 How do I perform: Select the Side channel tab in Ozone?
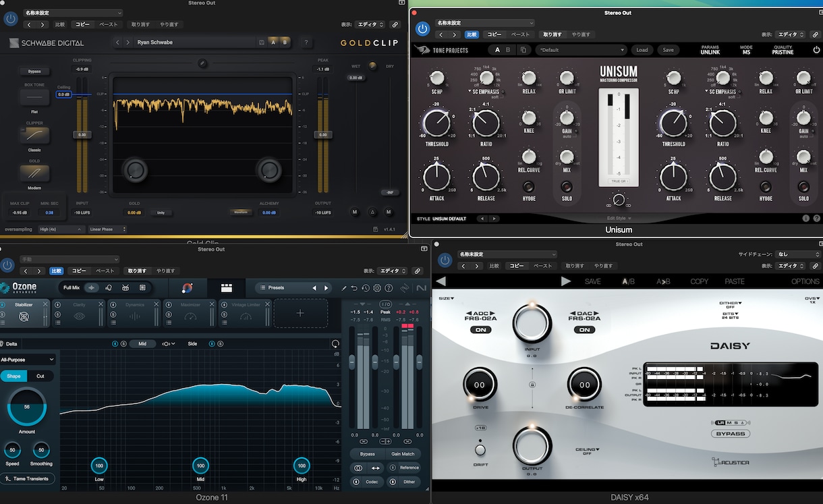[x=192, y=344]
